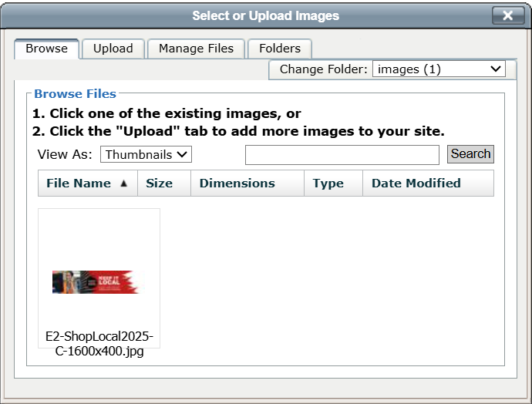This screenshot has height=404, width=532.
Task: Open the View As Thumbnails dropdown
Action: click(146, 154)
